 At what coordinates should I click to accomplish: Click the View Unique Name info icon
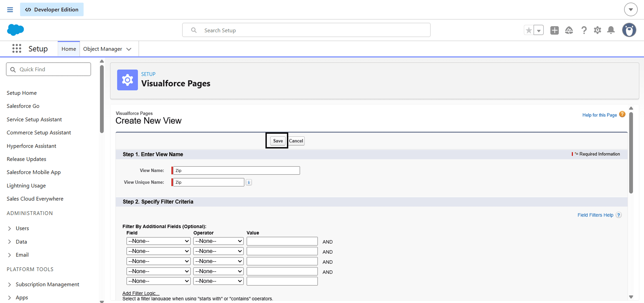(x=249, y=182)
